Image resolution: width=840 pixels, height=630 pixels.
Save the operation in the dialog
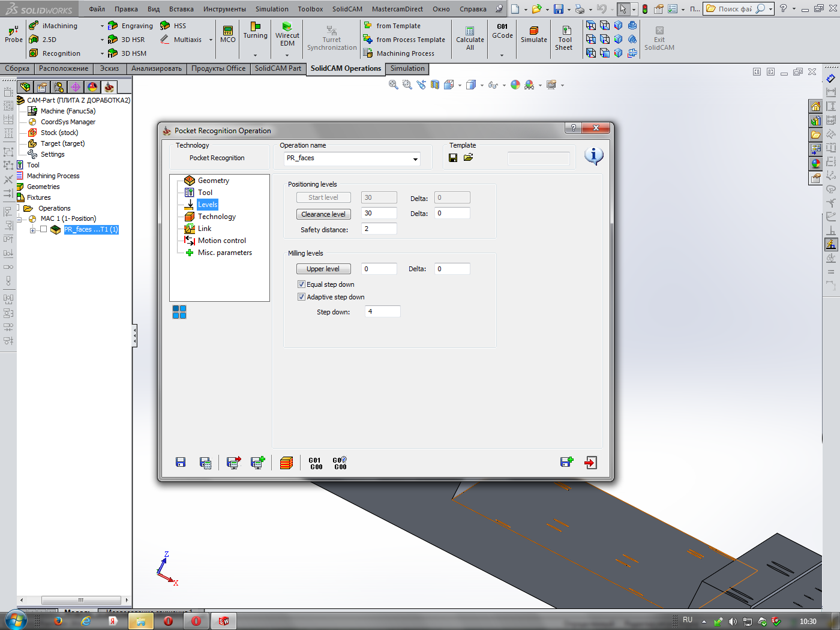tap(181, 462)
